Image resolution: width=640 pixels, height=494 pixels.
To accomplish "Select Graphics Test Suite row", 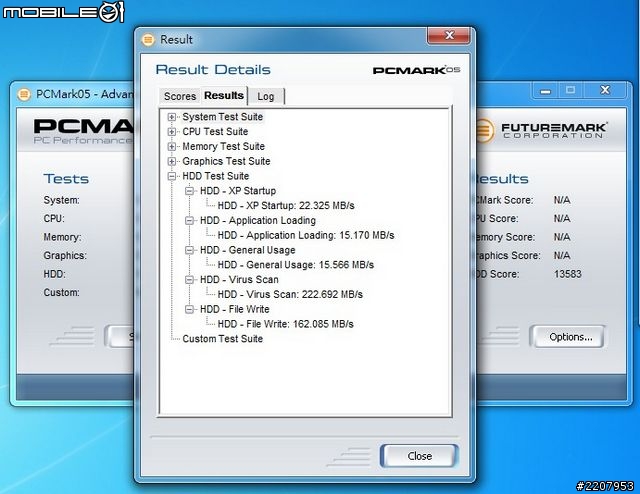I will click(226, 161).
